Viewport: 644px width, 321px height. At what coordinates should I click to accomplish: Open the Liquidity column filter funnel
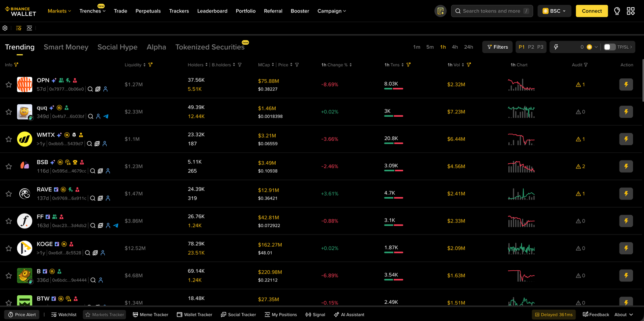click(x=151, y=65)
